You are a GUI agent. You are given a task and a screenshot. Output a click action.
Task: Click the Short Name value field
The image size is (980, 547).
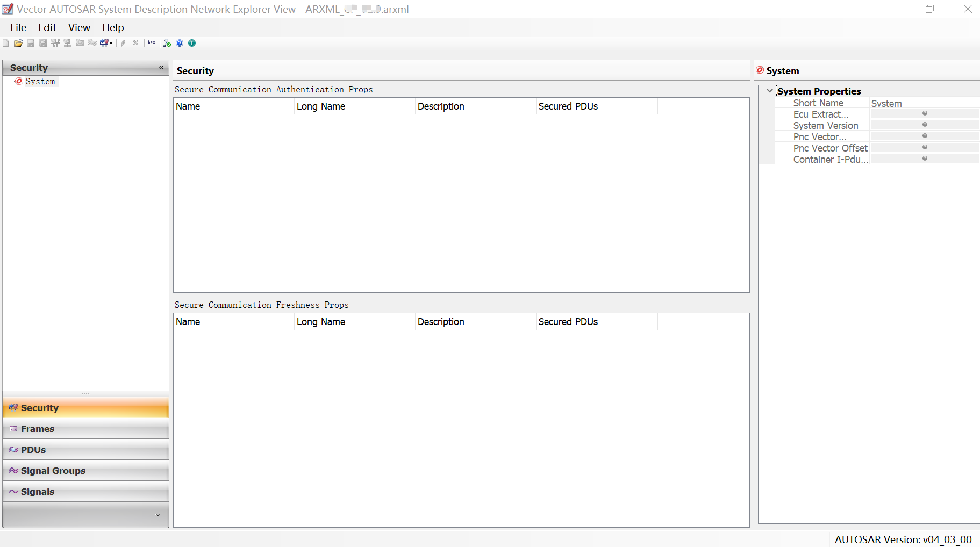tap(925, 103)
